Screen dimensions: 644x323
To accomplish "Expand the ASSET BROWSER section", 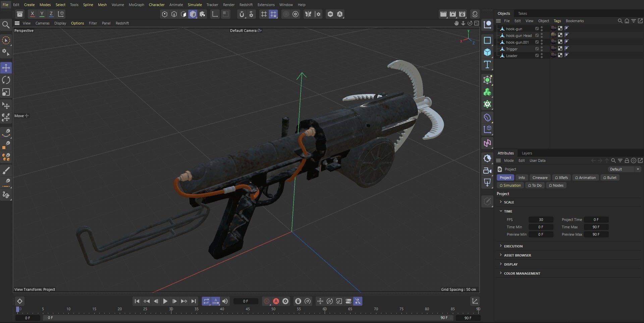I will [501, 255].
